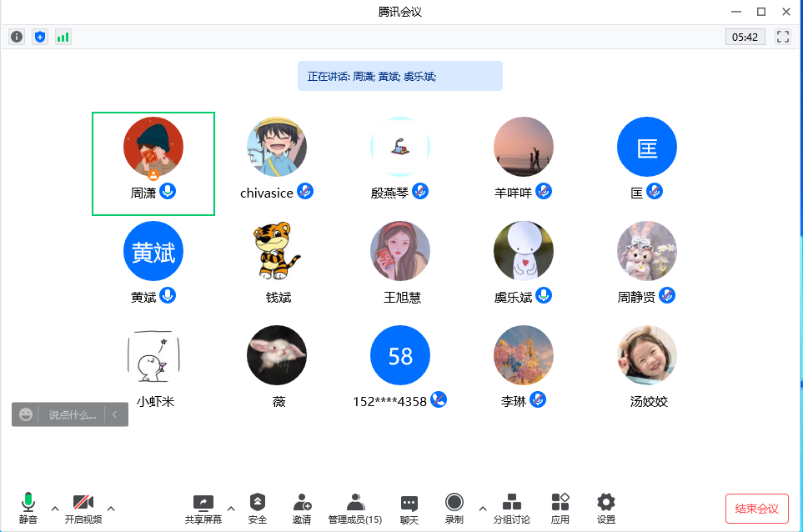This screenshot has height=532, width=803.
Task: Check the green network signal icon
Action: tap(63, 37)
